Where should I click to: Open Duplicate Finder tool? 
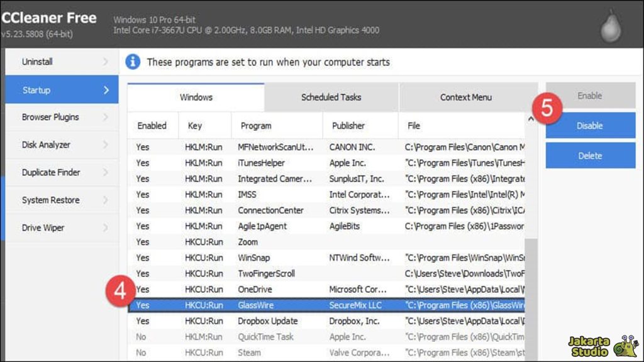(x=62, y=172)
